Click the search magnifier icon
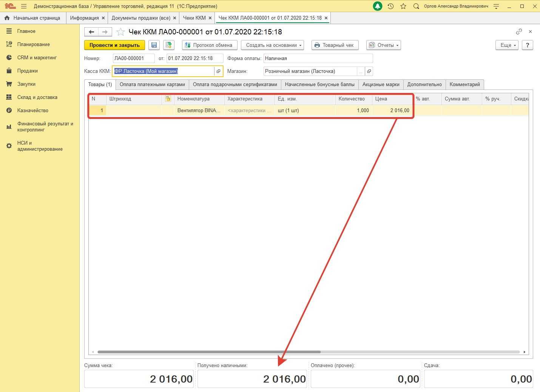Image resolution: width=540 pixels, height=392 pixels. [x=416, y=6]
